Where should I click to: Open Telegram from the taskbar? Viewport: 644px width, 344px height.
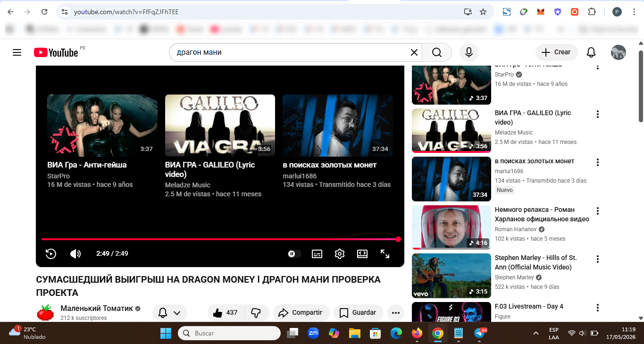click(x=479, y=333)
